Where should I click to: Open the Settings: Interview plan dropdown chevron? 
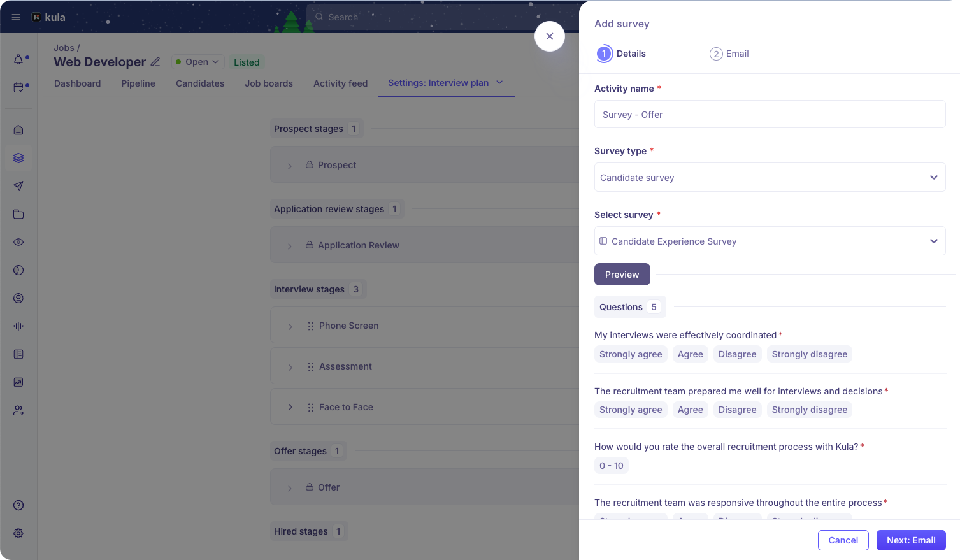coord(500,83)
